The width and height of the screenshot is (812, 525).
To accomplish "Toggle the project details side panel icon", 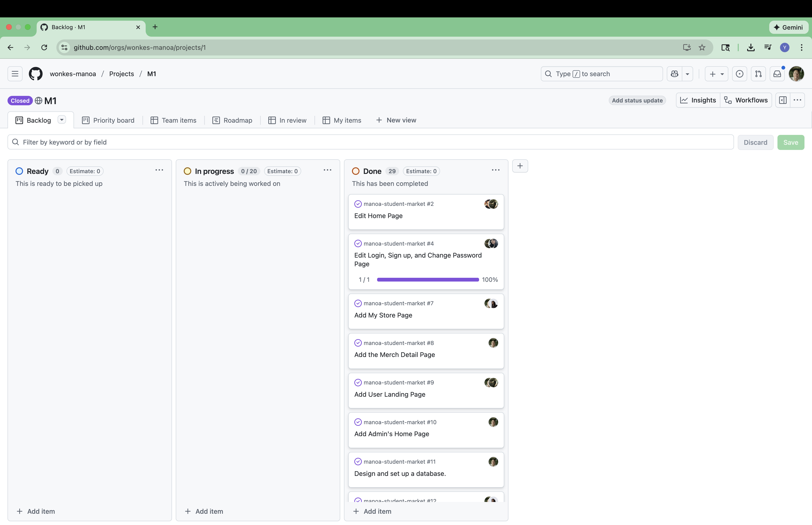I will pyautogui.click(x=783, y=100).
